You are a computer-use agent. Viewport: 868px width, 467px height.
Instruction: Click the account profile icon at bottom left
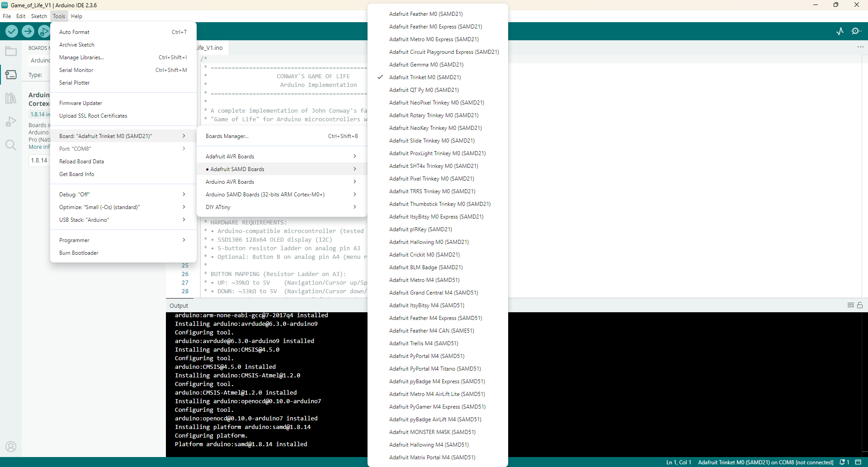tap(11, 447)
